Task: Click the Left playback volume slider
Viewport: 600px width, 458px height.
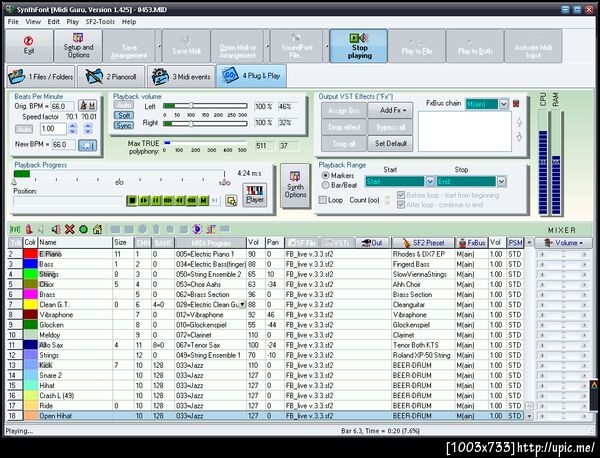Action: click(205, 106)
